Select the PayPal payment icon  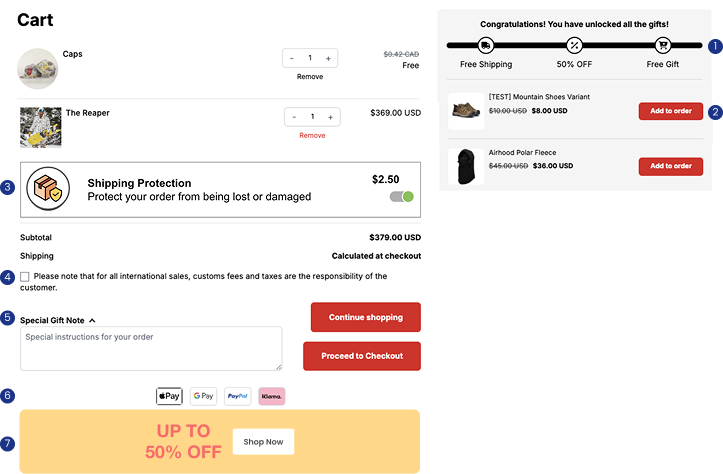point(237,396)
